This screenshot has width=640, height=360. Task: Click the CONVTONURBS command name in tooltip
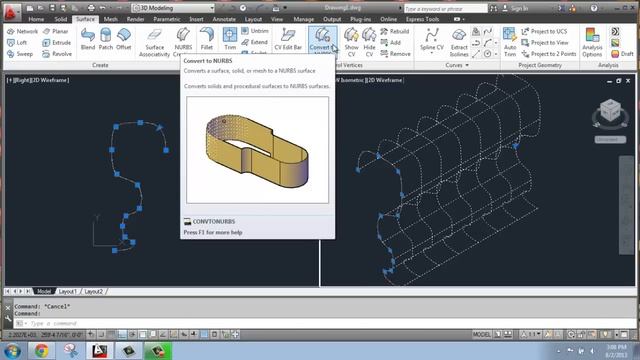point(214,222)
